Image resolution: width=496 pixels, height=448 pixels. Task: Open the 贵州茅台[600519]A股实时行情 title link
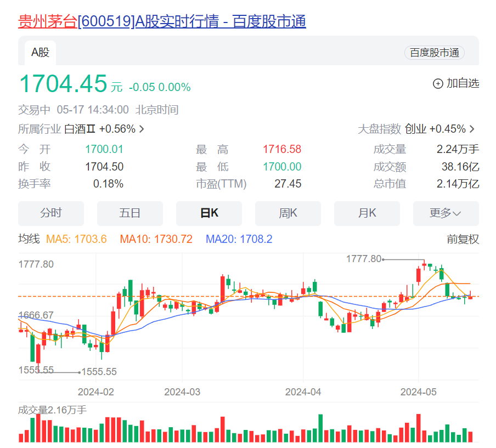[162, 21]
